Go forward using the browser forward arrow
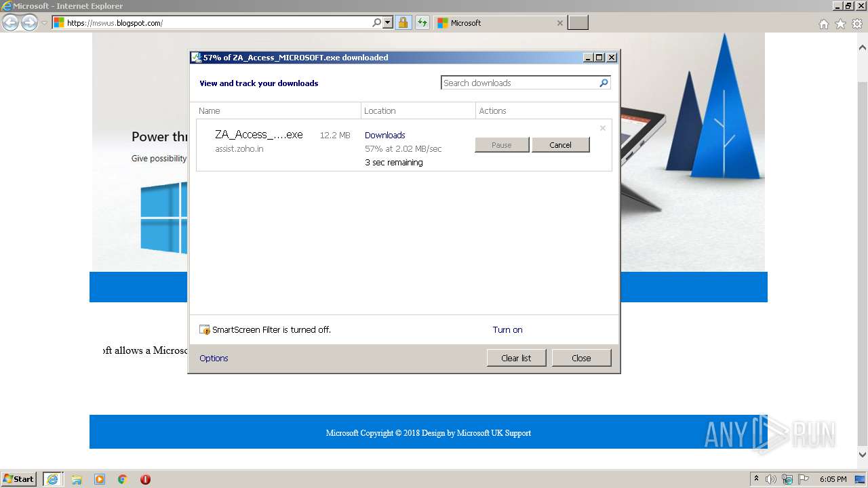The image size is (868, 488). [29, 23]
